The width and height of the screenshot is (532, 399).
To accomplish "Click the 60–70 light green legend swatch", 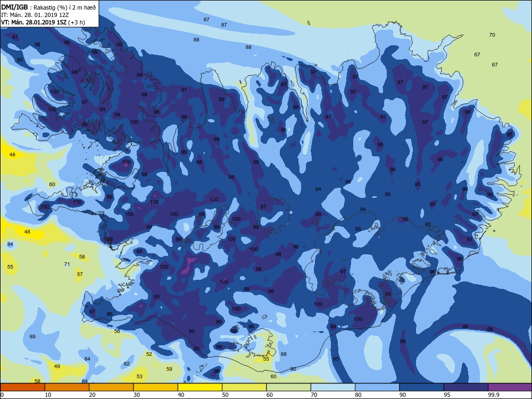I will tap(289, 387).
